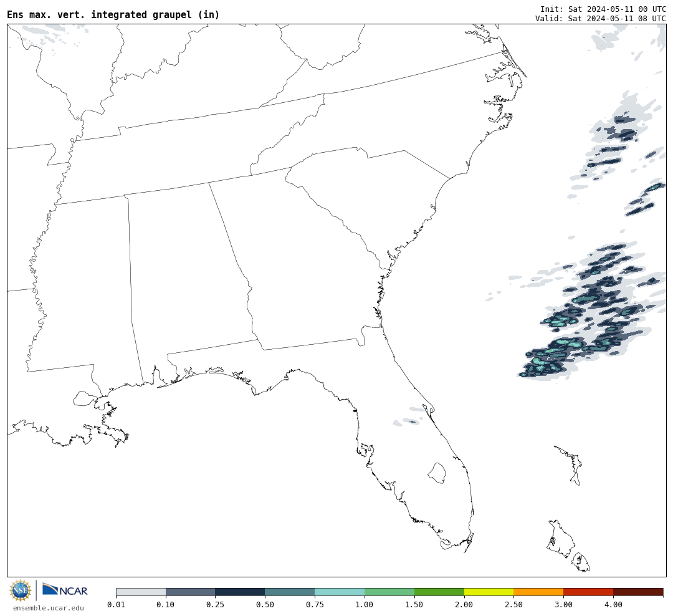
Task: Click the Valid time 'Sat 2024-05-11 08 UTC'
Action: [x=617, y=19]
